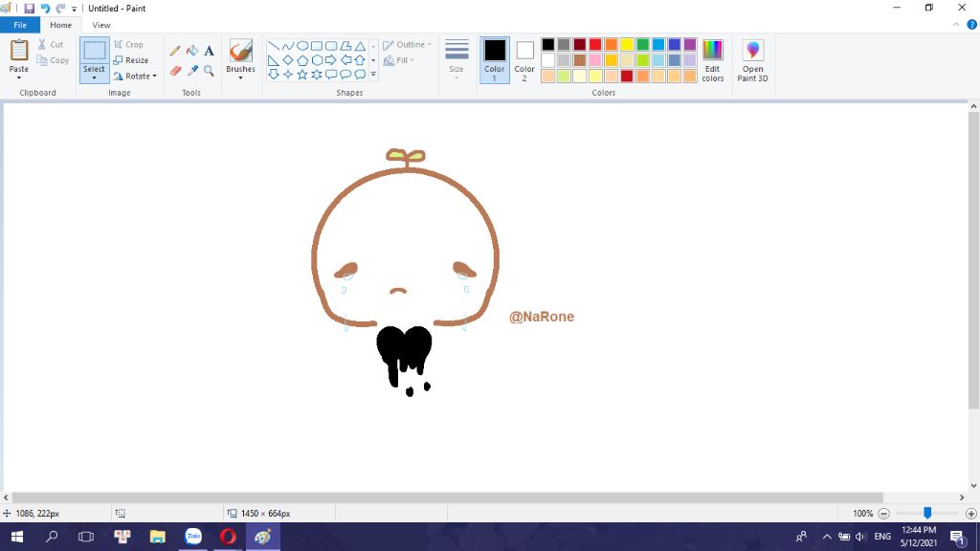Screen dimensions: 980x551
Task: Open the Rotate dropdown
Action: coord(134,77)
